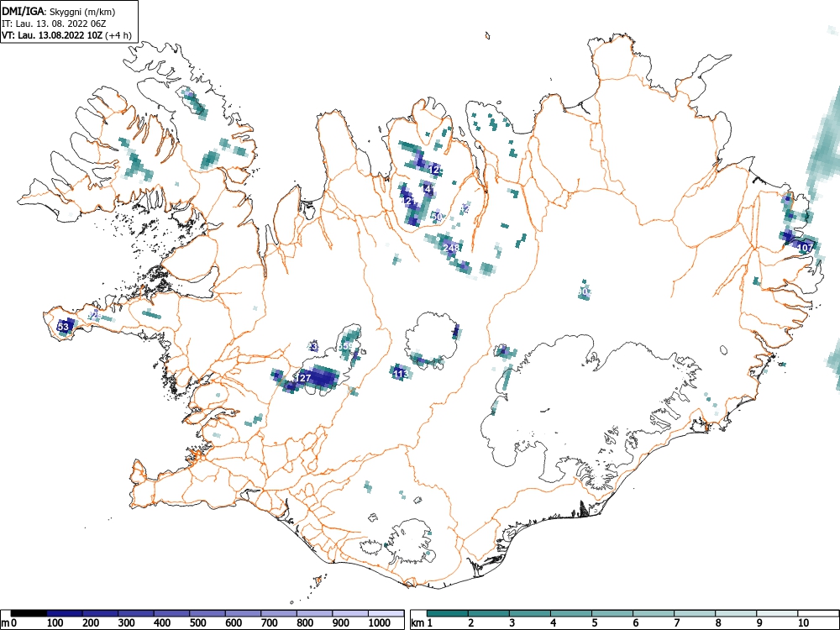Click the '100' label on the metre scale
Image resolution: width=840 pixels, height=630 pixels.
click(x=55, y=623)
